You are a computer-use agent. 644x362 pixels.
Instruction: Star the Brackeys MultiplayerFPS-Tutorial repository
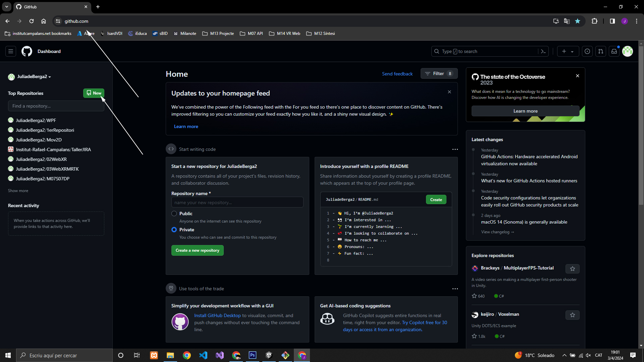573,269
